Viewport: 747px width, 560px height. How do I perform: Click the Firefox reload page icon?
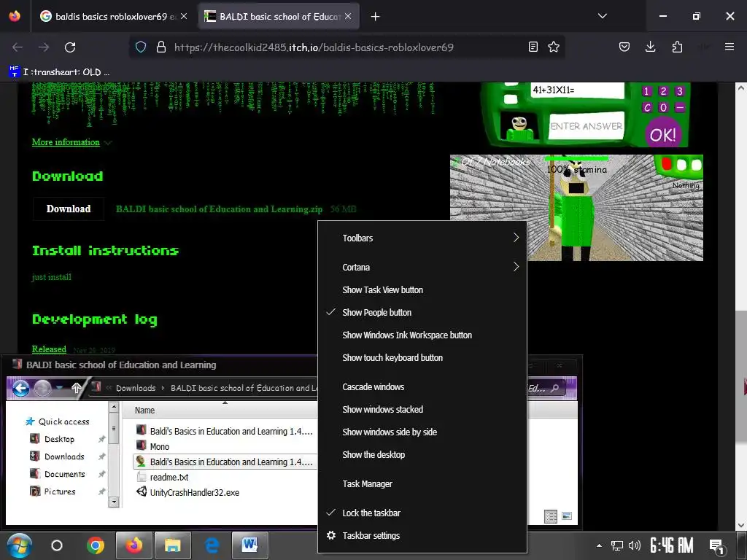(x=70, y=47)
